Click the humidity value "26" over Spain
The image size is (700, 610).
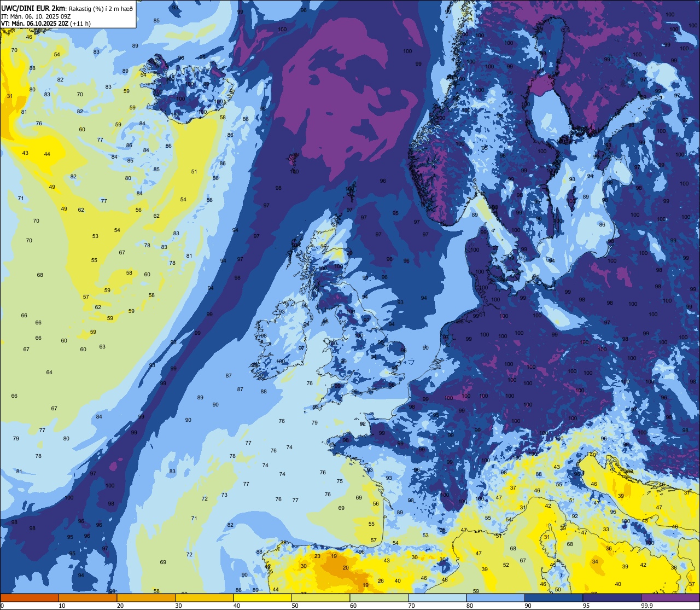(x=381, y=581)
